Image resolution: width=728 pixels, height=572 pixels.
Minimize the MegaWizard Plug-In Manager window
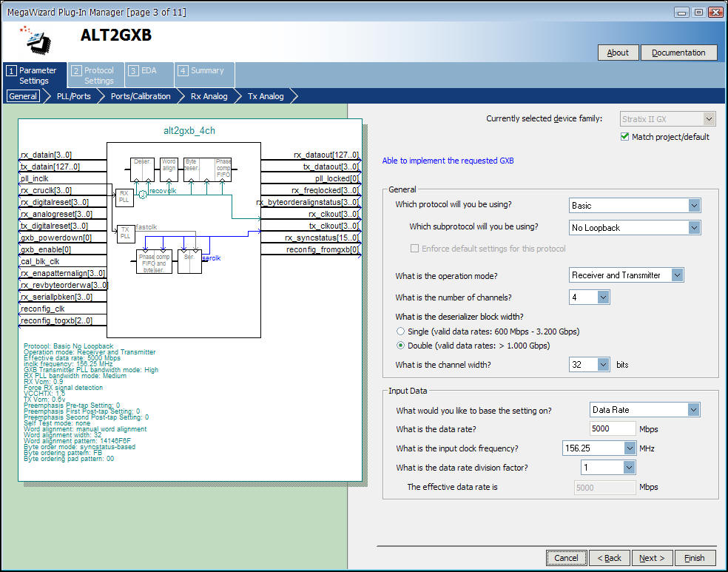tap(681, 12)
